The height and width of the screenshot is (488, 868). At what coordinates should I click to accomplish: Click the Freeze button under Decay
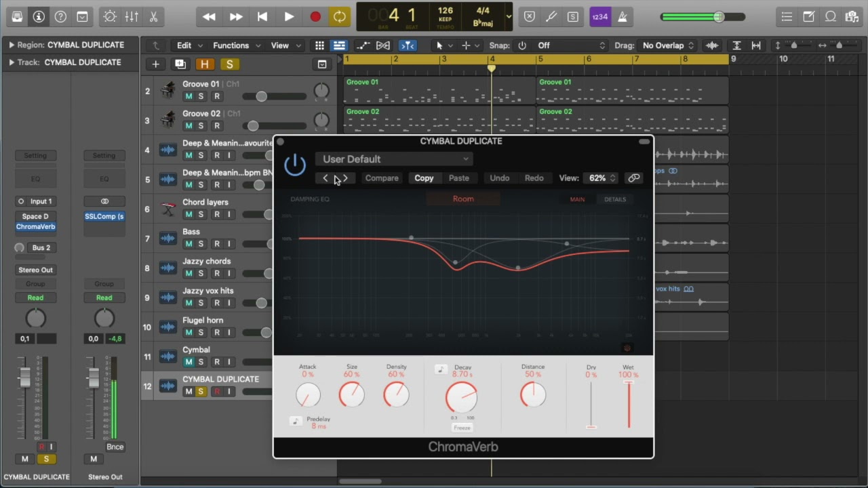coord(462,428)
